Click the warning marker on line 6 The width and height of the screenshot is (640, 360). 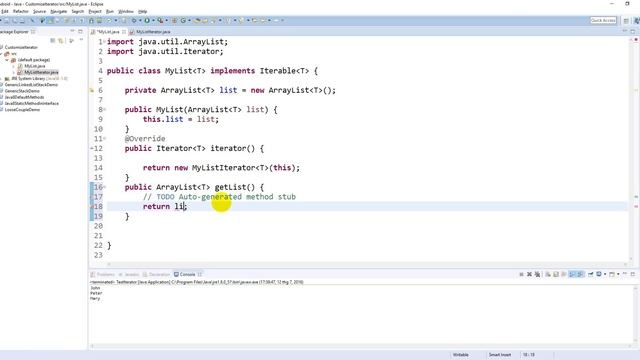coord(92,90)
